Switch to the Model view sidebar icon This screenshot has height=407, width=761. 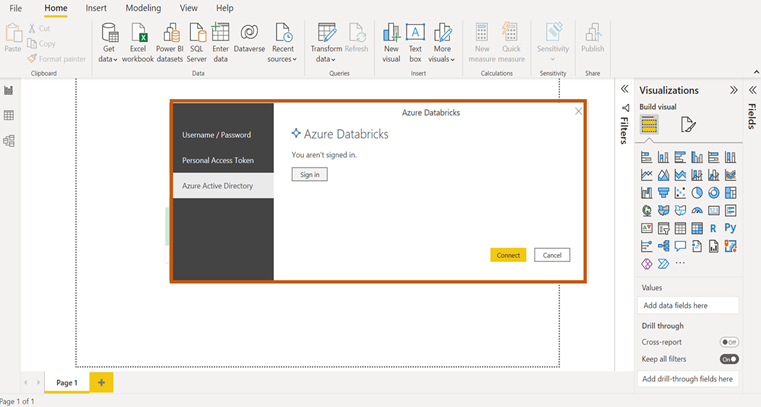9,141
